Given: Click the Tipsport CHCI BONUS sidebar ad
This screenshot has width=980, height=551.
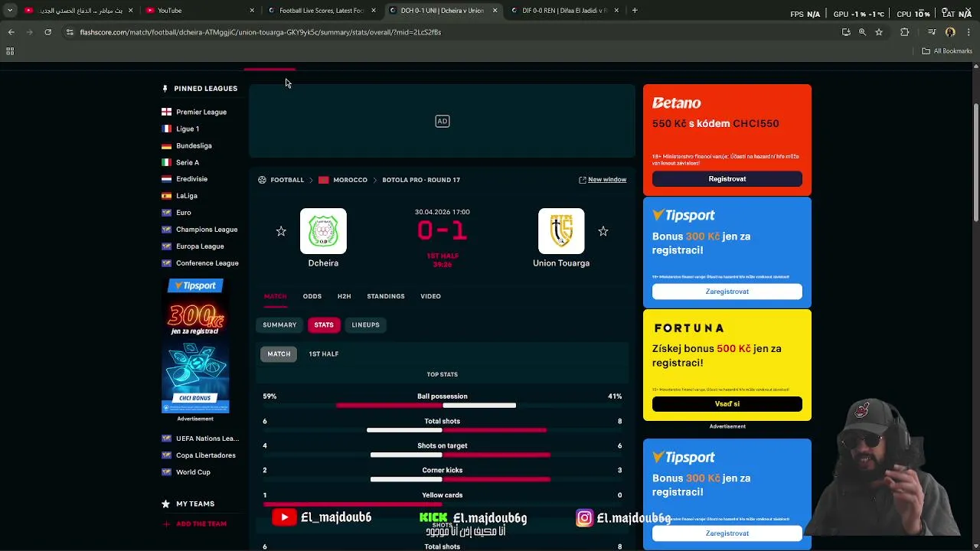Looking at the screenshot, I should (x=195, y=346).
